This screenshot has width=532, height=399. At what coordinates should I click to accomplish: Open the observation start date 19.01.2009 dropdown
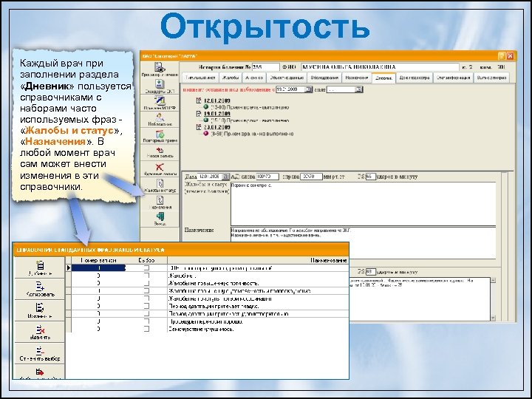pyautogui.click(x=308, y=89)
